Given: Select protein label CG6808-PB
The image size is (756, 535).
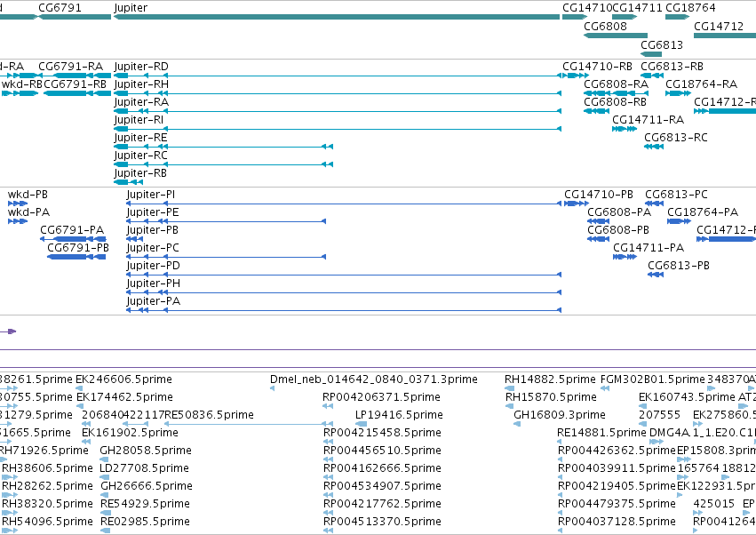Looking at the screenshot, I should click(x=618, y=229).
